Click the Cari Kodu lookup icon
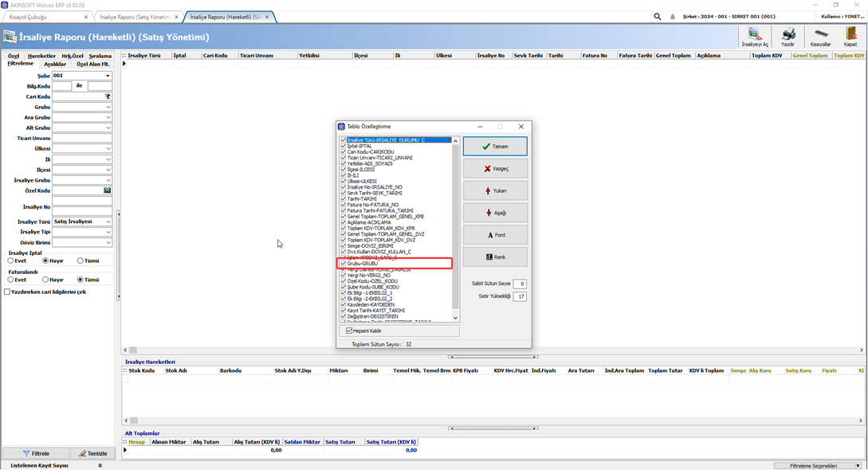 [108, 96]
